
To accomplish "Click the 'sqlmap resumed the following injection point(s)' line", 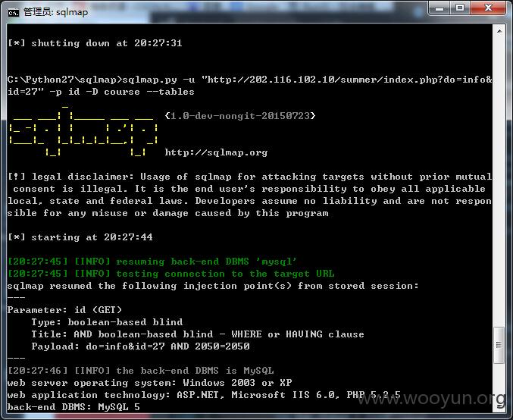I will (213, 286).
